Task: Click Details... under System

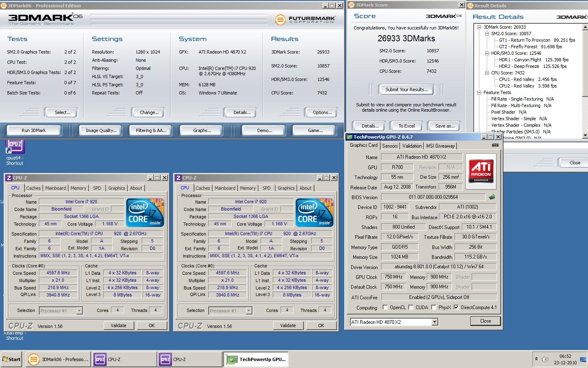Action: coord(242,112)
